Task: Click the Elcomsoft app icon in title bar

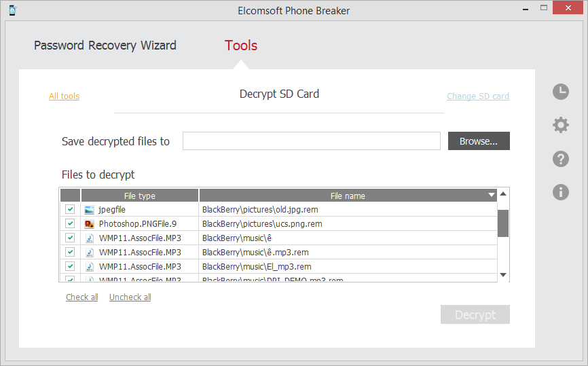Action: pyautogui.click(x=12, y=10)
